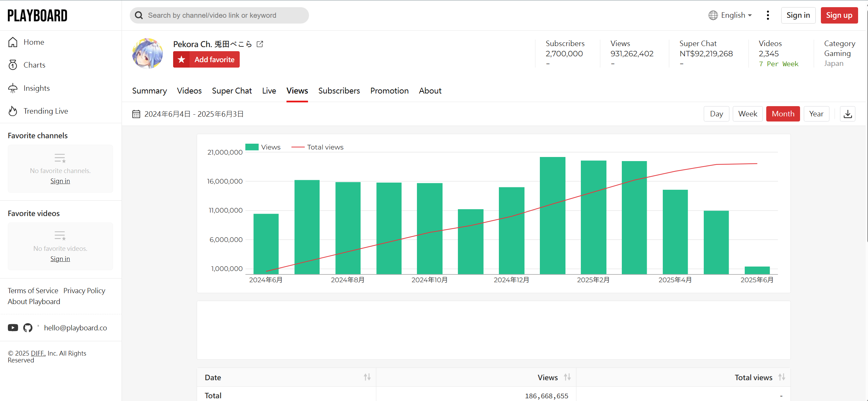Screen dimensions: 868x401
Task: Switch to the Live tab
Action: pyautogui.click(x=269, y=91)
